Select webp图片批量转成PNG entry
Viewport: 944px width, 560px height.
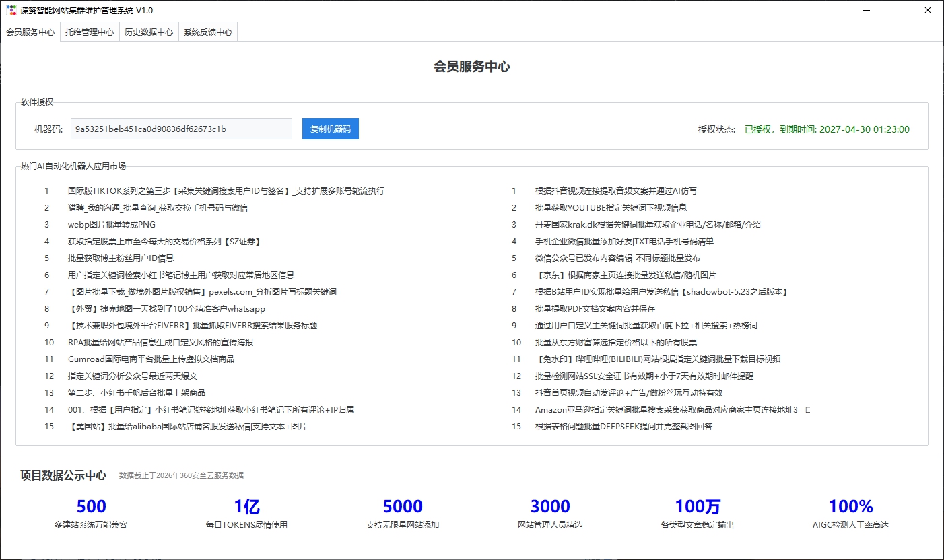tap(112, 225)
